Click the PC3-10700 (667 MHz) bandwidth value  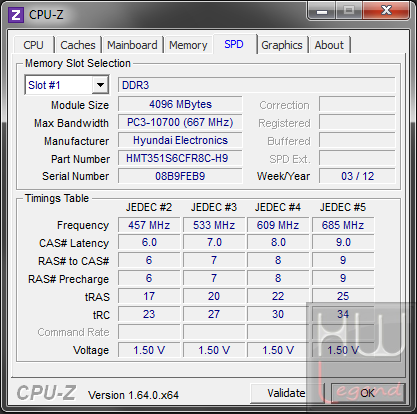tap(180, 122)
